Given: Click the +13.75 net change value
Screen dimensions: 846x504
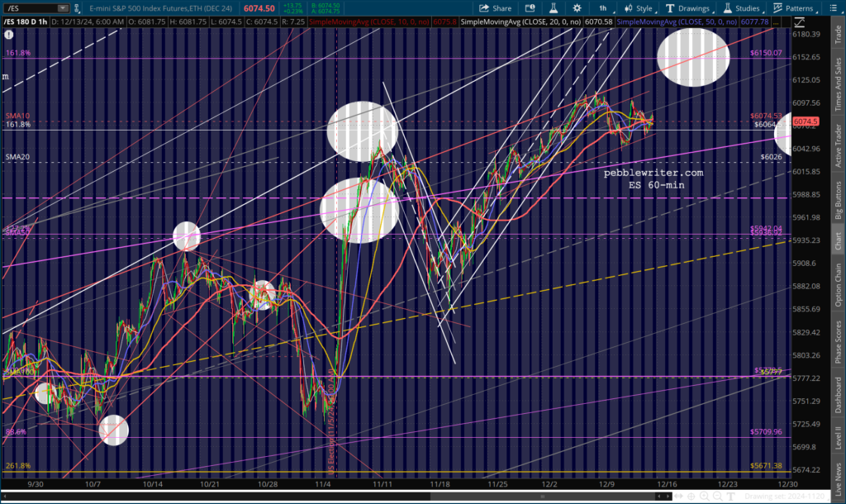Looking at the screenshot, I should 292,6.
